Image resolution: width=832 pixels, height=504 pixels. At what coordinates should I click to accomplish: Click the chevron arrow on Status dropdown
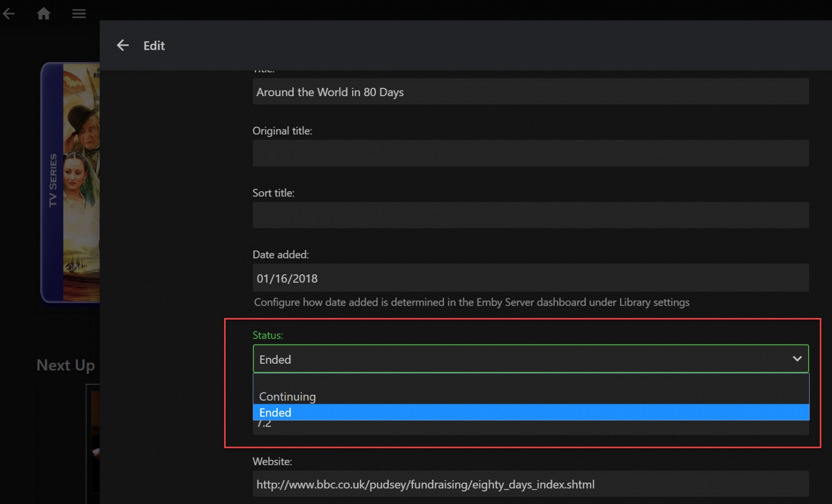797,359
